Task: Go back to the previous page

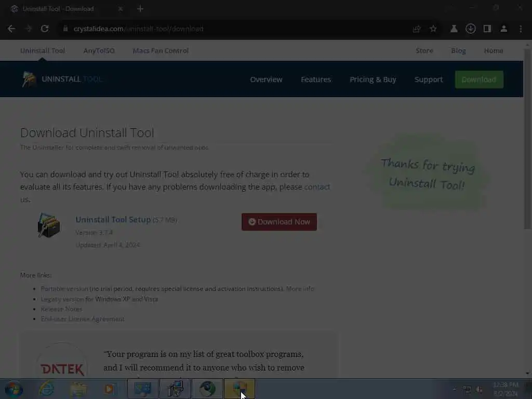Action: (11, 29)
